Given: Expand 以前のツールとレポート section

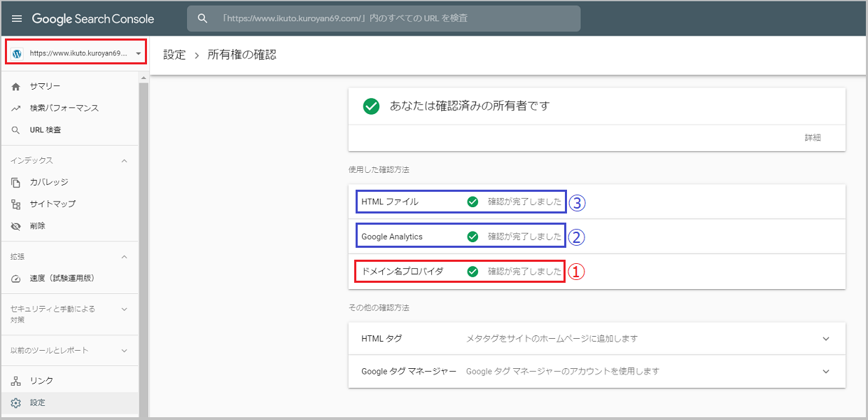Looking at the screenshot, I should pos(125,350).
